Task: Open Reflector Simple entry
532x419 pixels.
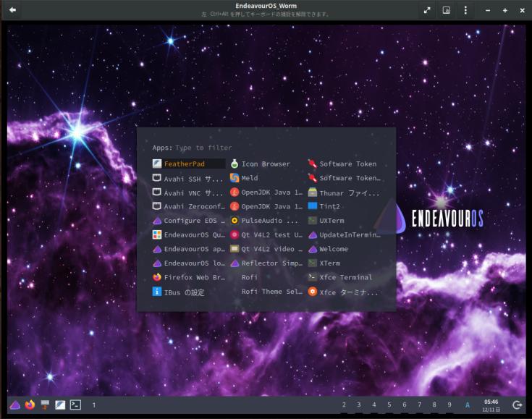Action: click(266, 263)
